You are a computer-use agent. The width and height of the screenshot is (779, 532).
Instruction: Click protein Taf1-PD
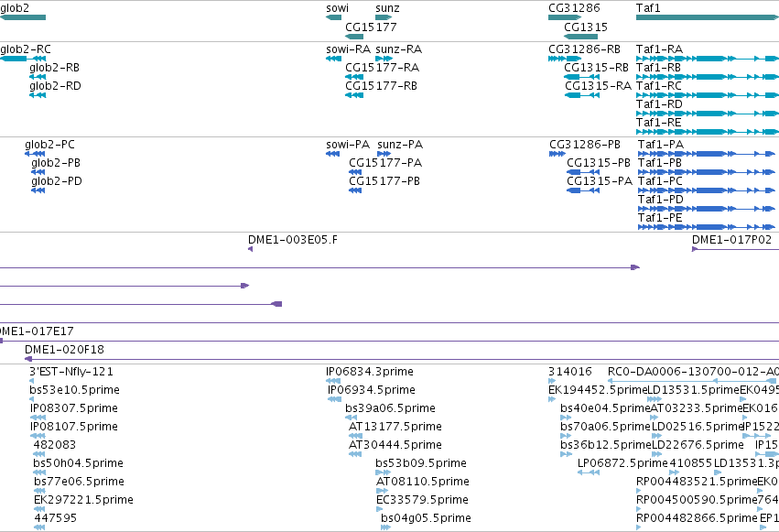pos(707,209)
